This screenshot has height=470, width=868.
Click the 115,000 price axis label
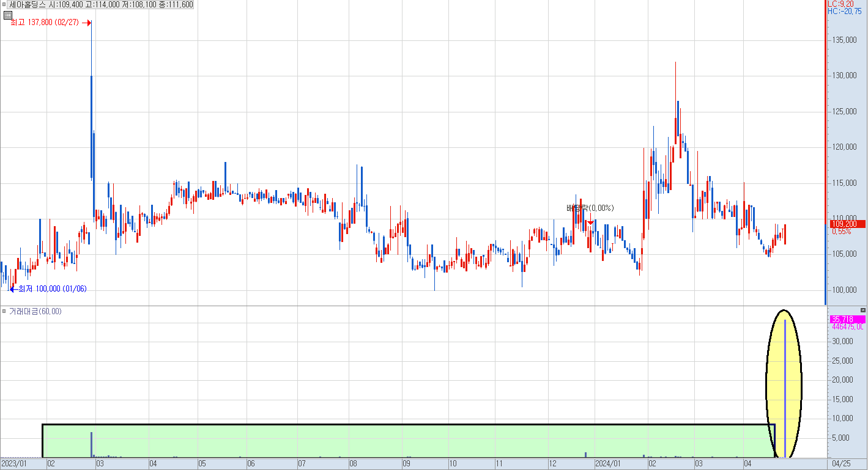[844, 183]
